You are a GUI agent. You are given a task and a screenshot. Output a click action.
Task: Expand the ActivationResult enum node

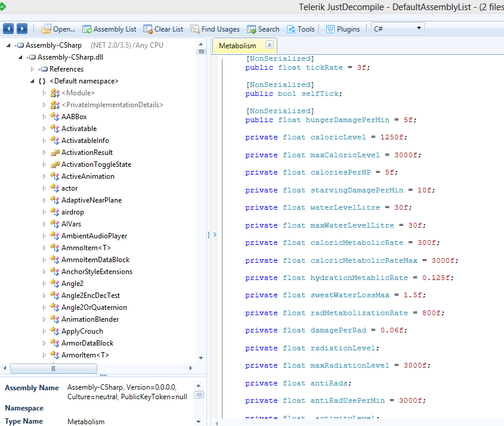[x=44, y=153]
